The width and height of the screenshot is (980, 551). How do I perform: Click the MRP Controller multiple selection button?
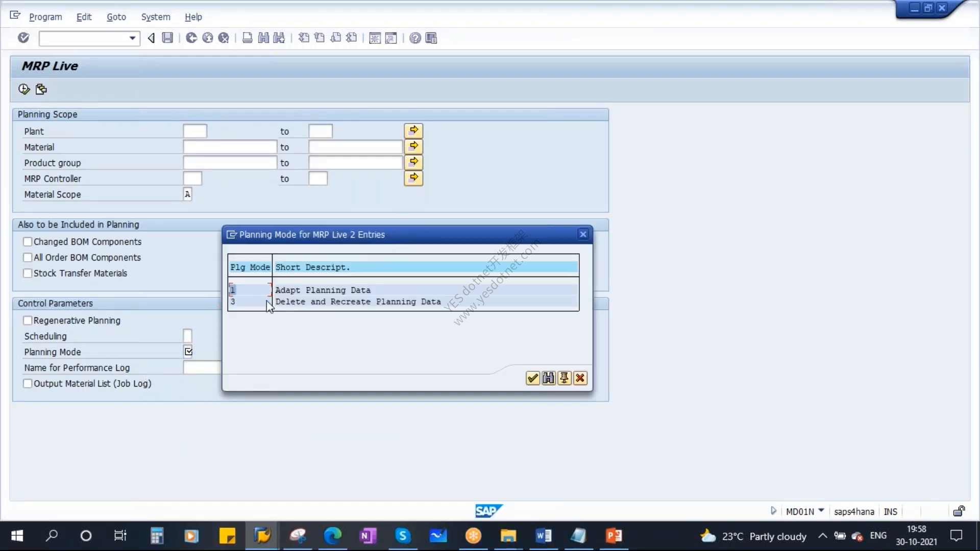(x=413, y=178)
